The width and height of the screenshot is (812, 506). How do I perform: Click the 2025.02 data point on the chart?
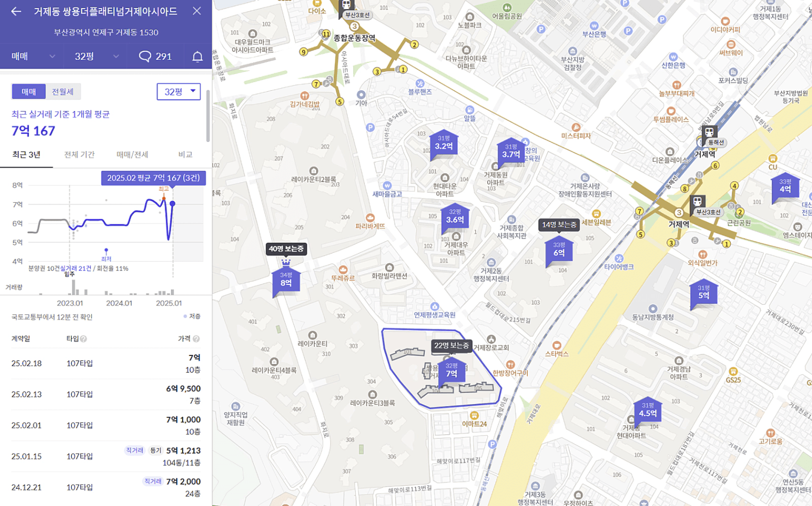coord(172,203)
